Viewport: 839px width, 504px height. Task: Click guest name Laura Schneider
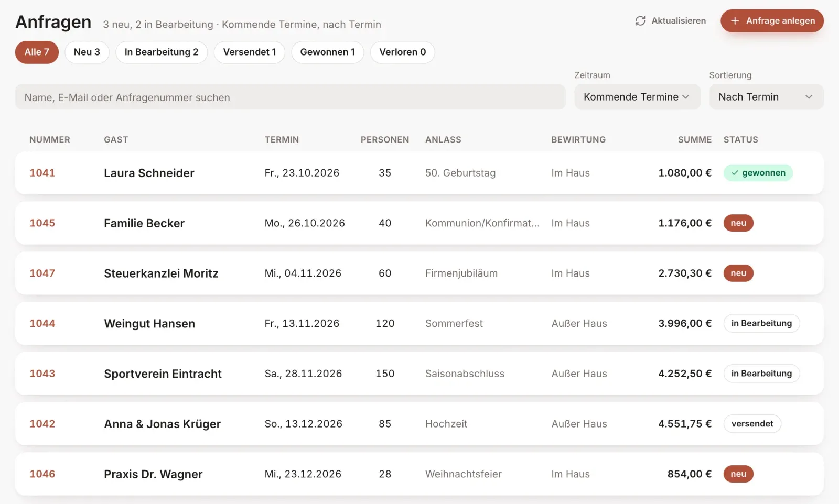(149, 173)
